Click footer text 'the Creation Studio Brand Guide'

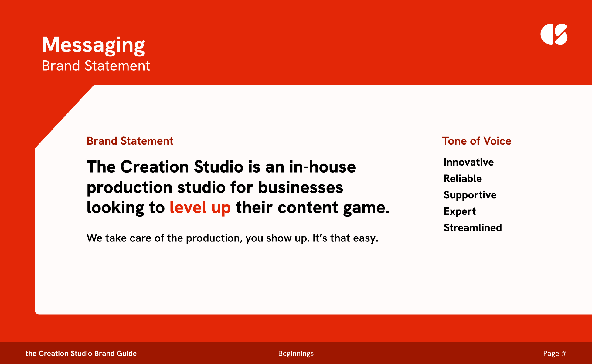tap(81, 353)
